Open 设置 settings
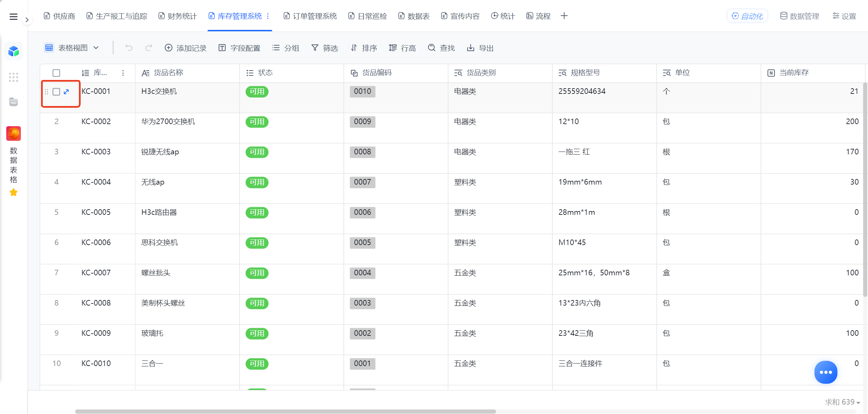Viewport: 868px width, 414px height. click(x=844, y=16)
